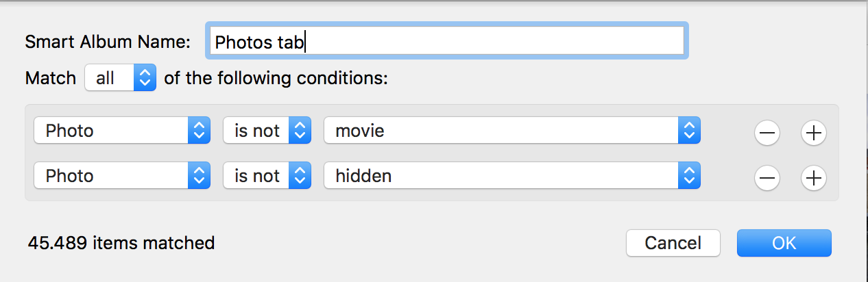The width and height of the screenshot is (868, 282).
Task: Click the 'of the following conditions:' label
Action: coord(276,78)
